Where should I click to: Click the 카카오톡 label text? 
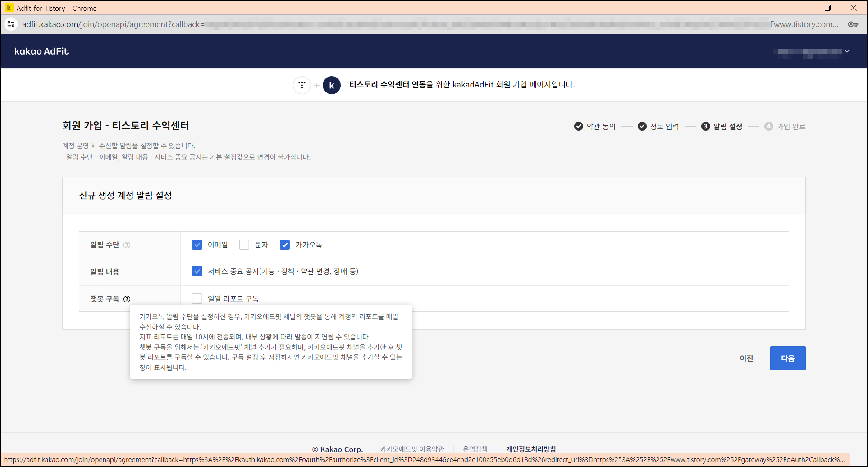(x=309, y=245)
